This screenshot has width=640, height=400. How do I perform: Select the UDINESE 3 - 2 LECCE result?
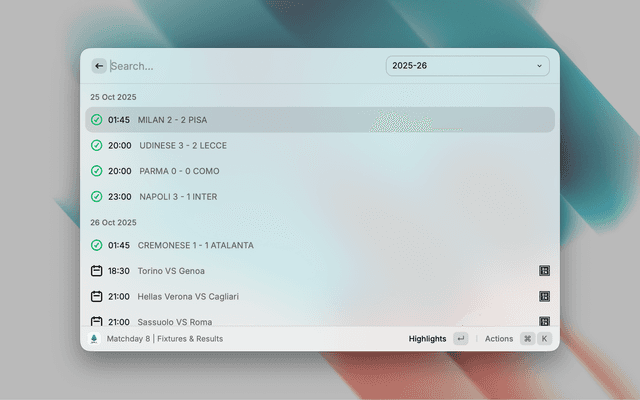tap(183, 146)
